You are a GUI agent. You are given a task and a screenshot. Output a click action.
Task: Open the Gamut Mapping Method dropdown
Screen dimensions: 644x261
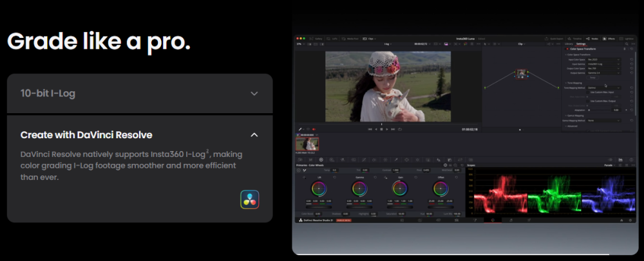604,120
